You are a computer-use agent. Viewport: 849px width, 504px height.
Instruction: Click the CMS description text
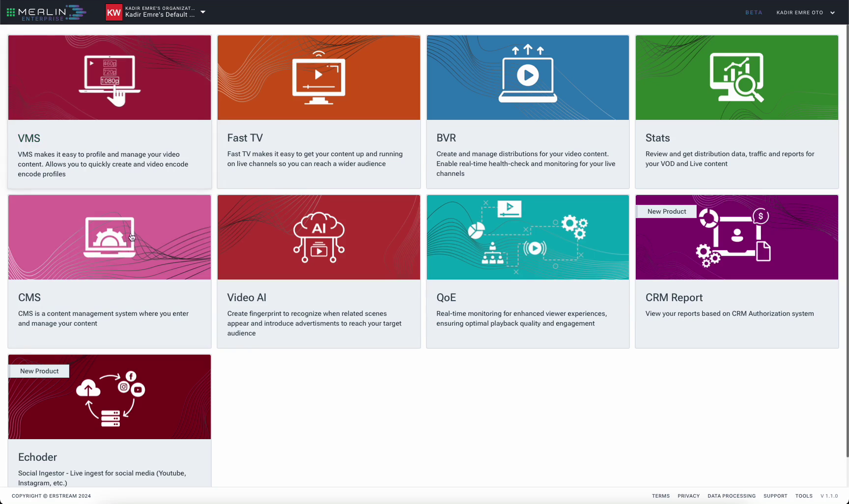point(103,318)
